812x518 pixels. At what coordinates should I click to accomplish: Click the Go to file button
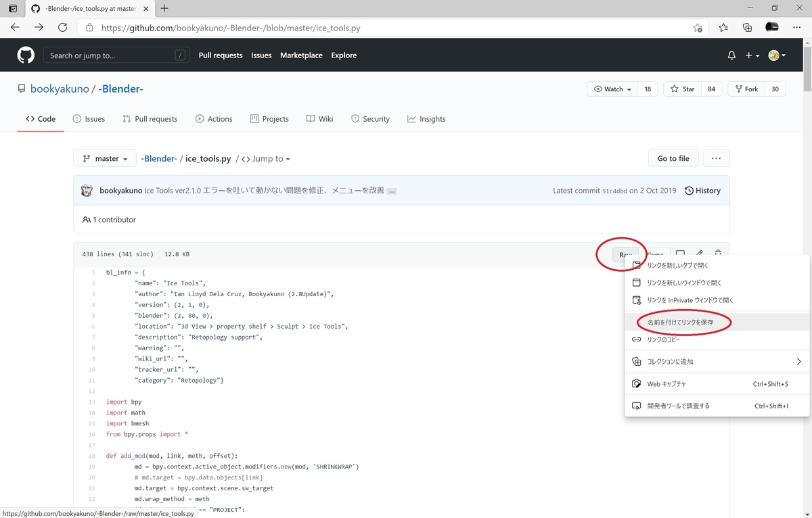click(x=673, y=158)
